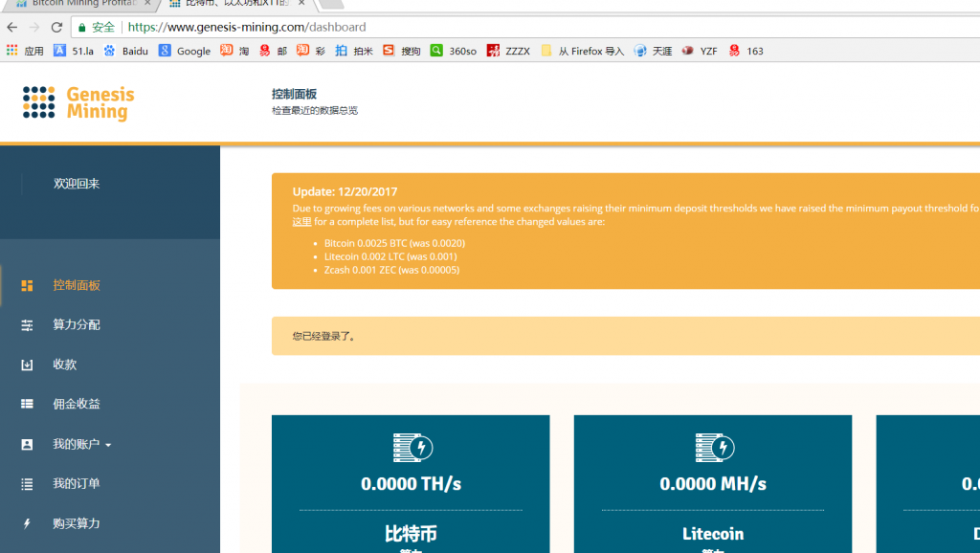Expand 我的账户 dropdown menu
Image resolution: width=980 pixels, height=553 pixels.
click(81, 445)
